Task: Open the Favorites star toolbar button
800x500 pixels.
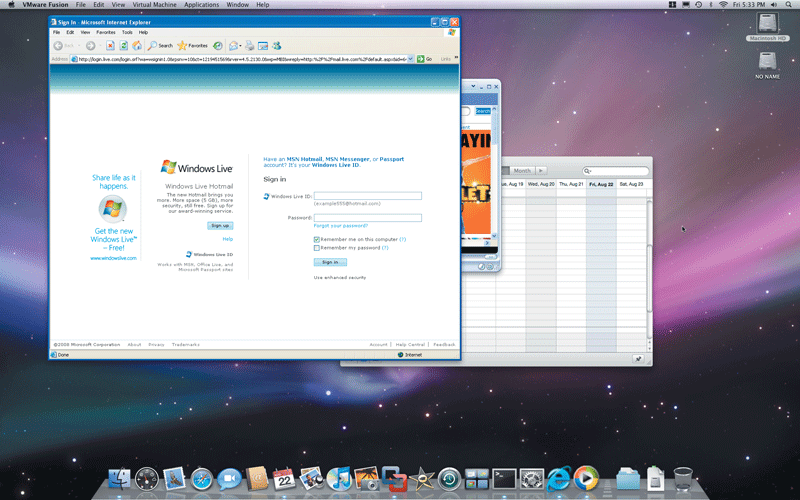Action: coord(192,46)
